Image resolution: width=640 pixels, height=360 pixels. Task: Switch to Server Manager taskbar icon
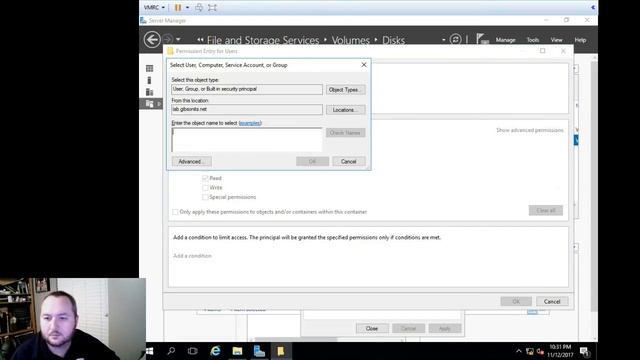[x=259, y=351]
